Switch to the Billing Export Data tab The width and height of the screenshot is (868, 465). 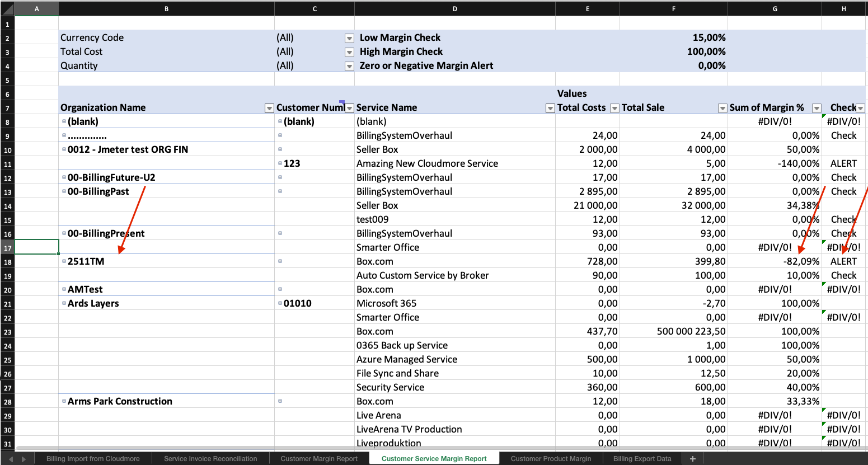pos(642,459)
